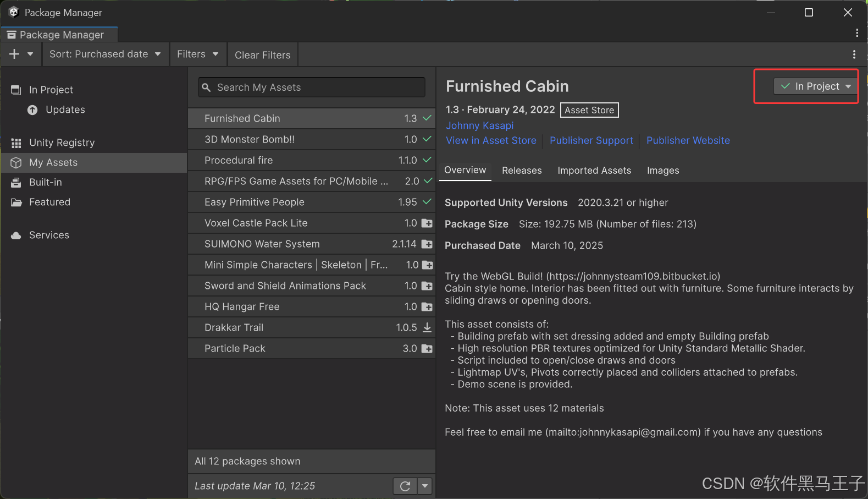Click the Search My Assets field
Screen dimensions: 868x499
click(312, 87)
